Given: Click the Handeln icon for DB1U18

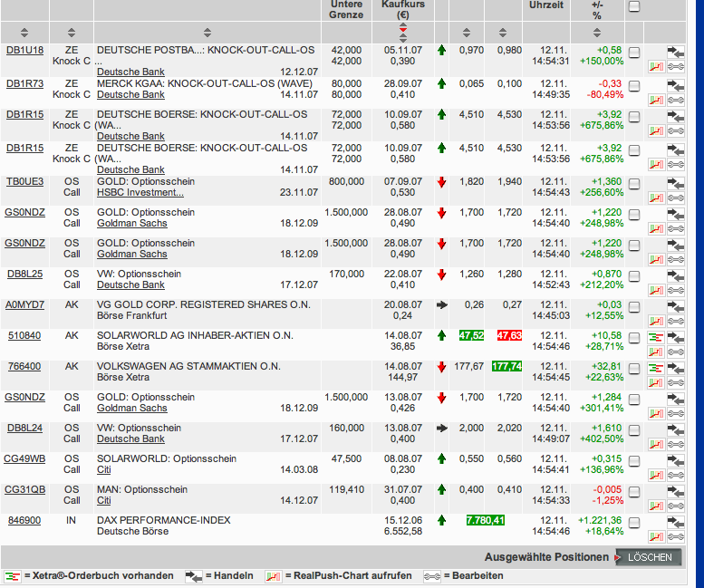Looking at the screenshot, I should pyautogui.click(x=675, y=53).
